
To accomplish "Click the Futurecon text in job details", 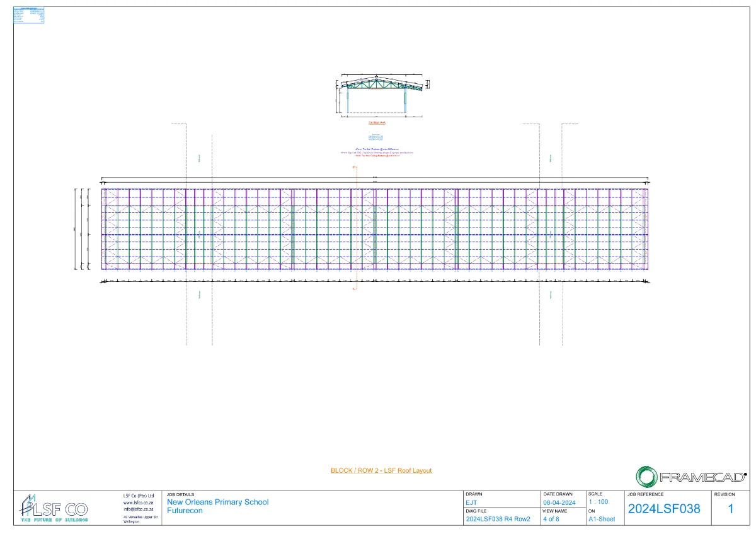I will pyautogui.click(x=185, y=511).
